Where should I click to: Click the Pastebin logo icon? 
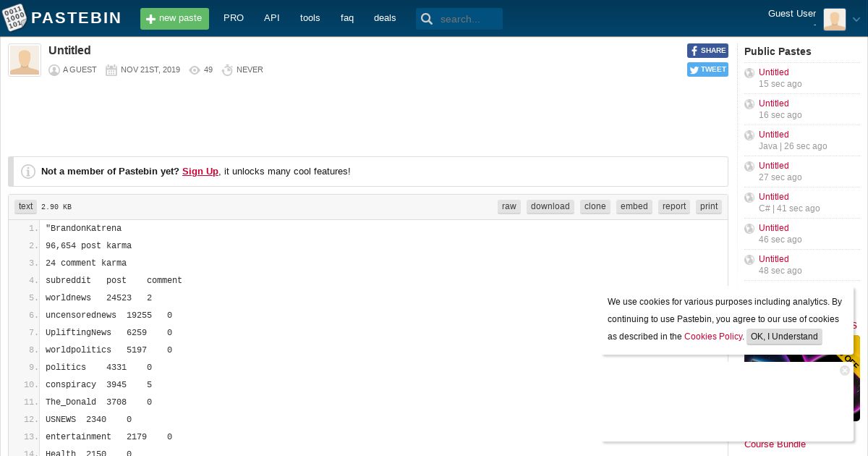pyautogui.click(x=14, y=18)
